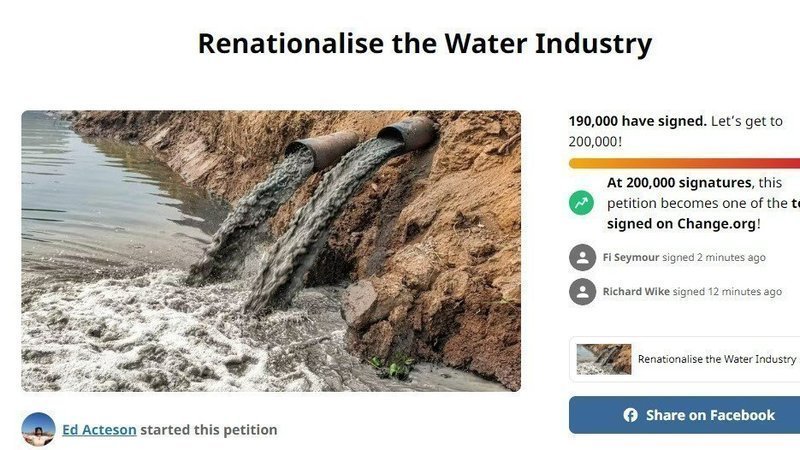This screenshot has height=450, width=800.
Task: Click Ed Acteson's profile picture
Action: [38, 429]
